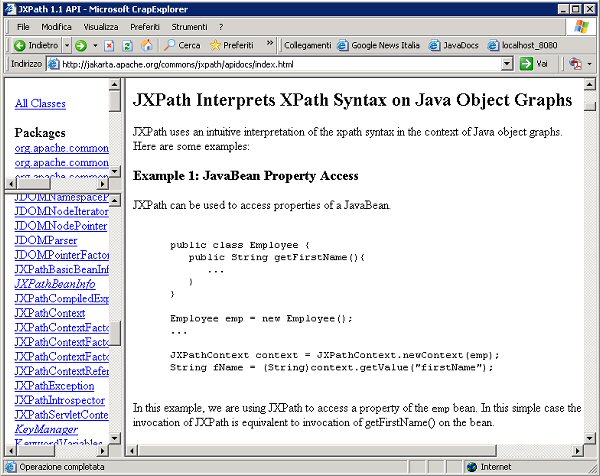The height and width of the screenshot is (476, 600).
Task: Click main frame scroll left arrow
Action: point(132,451)
